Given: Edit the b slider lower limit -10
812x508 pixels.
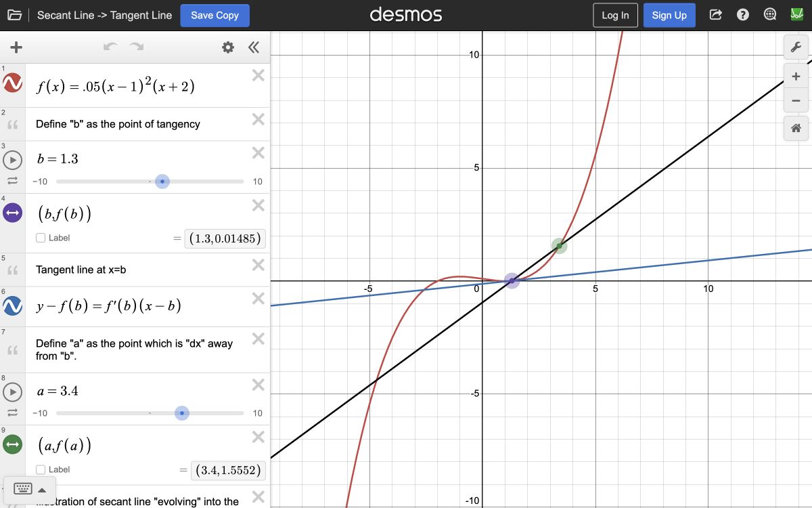Looking at the screenshot, I should (40, 182).
